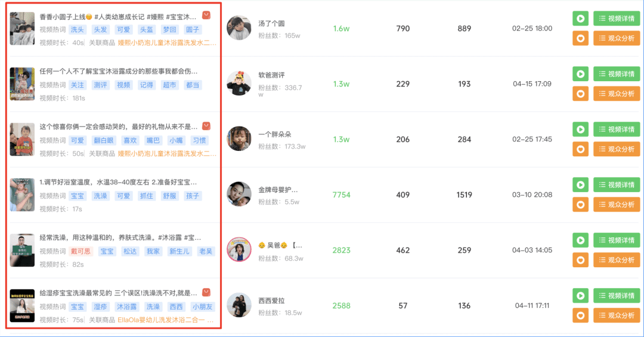Select the 洗头 hot word tag

pos(77,30)
